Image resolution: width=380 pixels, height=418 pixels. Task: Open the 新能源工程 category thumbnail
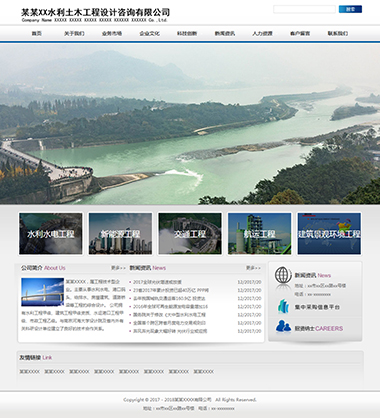(120, 234)
